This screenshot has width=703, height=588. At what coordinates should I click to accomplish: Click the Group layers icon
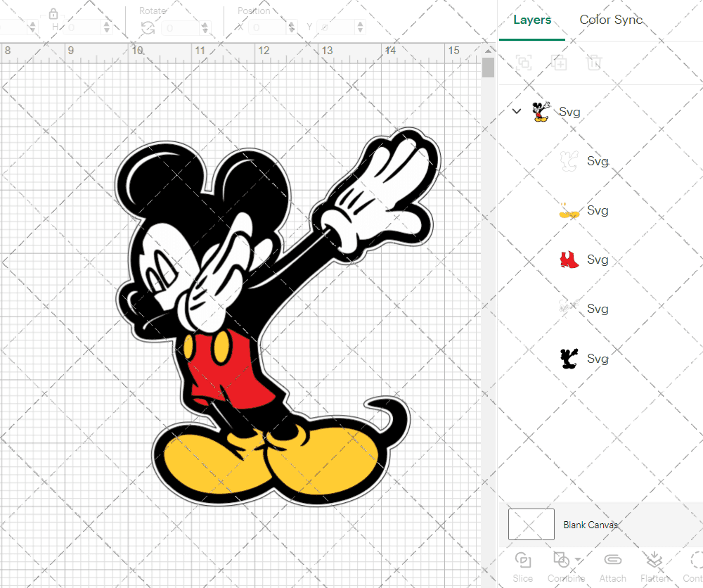pos(524,63)
